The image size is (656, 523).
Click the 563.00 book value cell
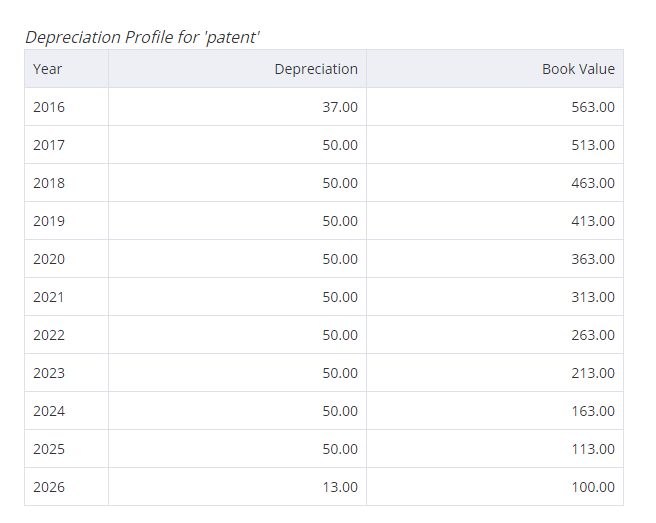pyautogui.click(x=495, y=107)
